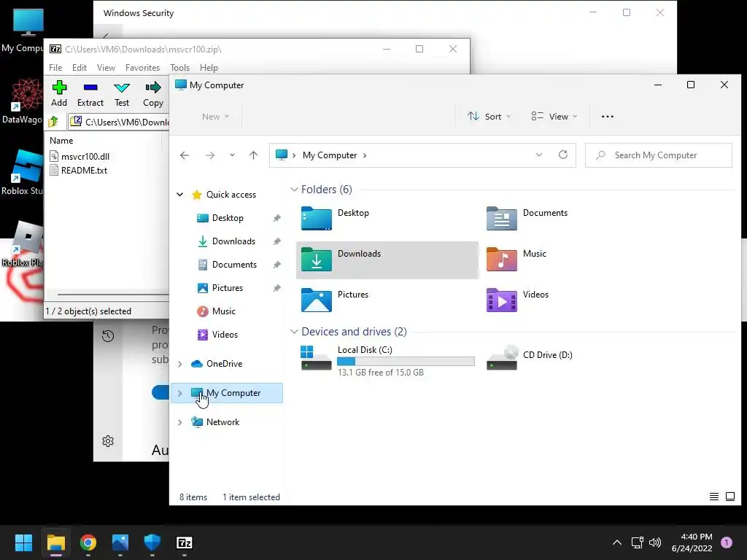
Task: Collapse the Devices and drives group
Action: coord(294,332)
